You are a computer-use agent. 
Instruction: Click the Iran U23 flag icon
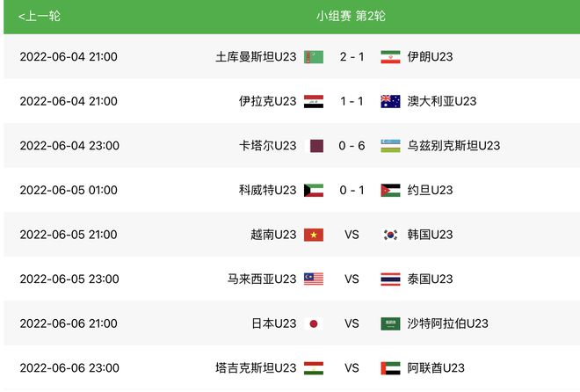(x=390, y=57)
